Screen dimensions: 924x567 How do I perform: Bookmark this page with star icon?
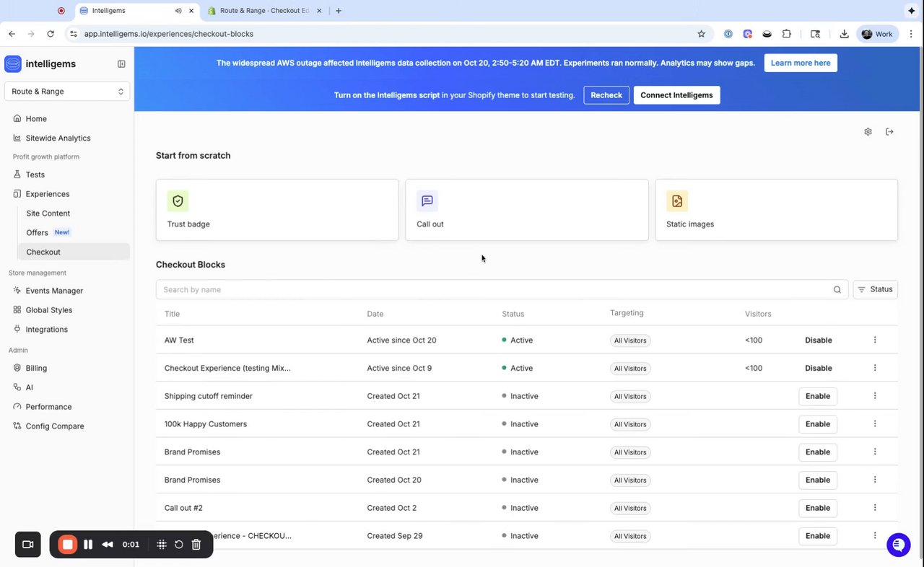click(701, 34)
